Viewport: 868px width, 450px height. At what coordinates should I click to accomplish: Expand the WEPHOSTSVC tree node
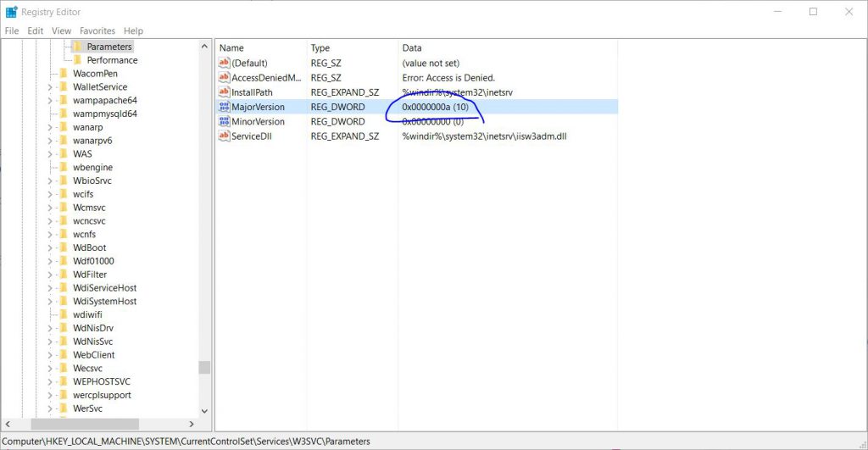click(49, 382)
